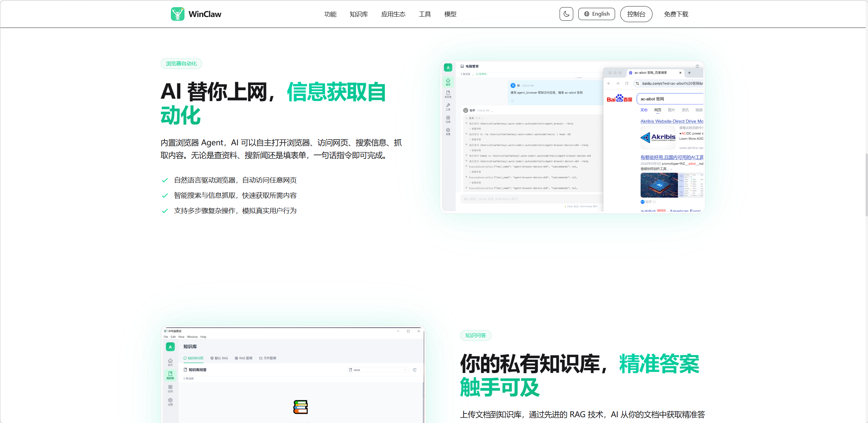Expand the wow knowledge base dropdown

point(378,370)
